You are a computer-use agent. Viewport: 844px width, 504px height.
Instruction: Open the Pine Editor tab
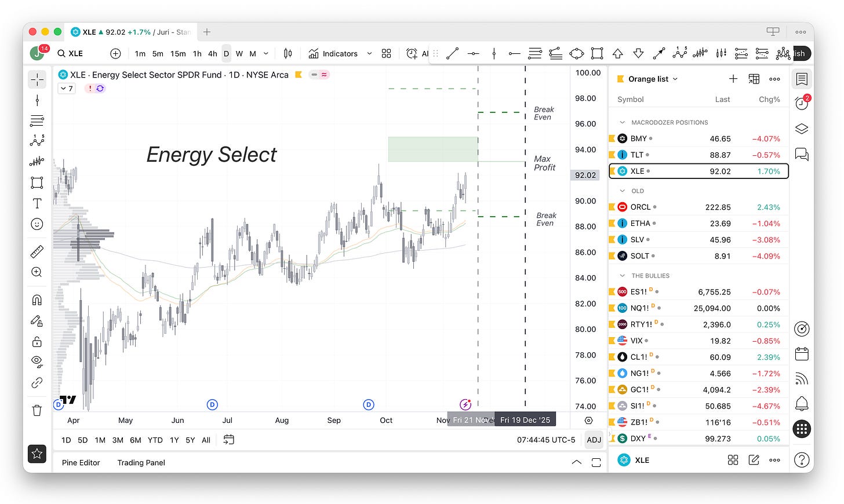pyautogui.click(x=81, y=462)
